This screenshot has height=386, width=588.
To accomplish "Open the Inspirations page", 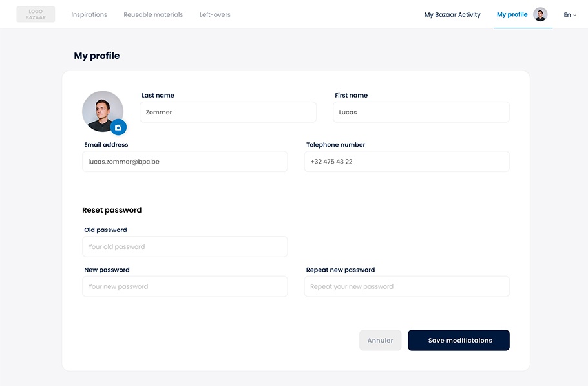I will [x=89, y=15].
